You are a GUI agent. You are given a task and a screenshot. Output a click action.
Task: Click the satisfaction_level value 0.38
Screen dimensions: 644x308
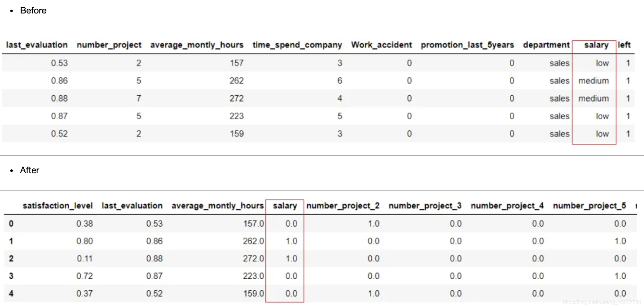[x=85, y=223]
